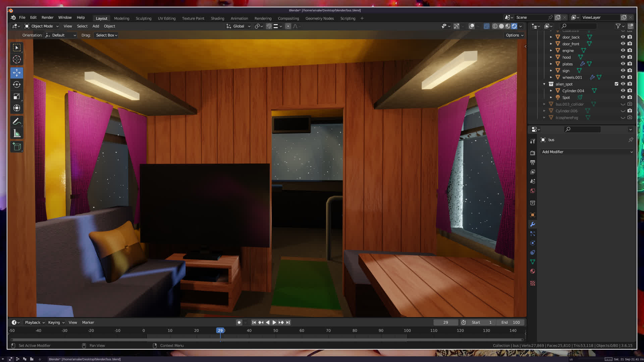Image resolution: width=644 pixels, height=362 pixels.
Task: Hide the engine object in viewport
Action: coord(623,50)
